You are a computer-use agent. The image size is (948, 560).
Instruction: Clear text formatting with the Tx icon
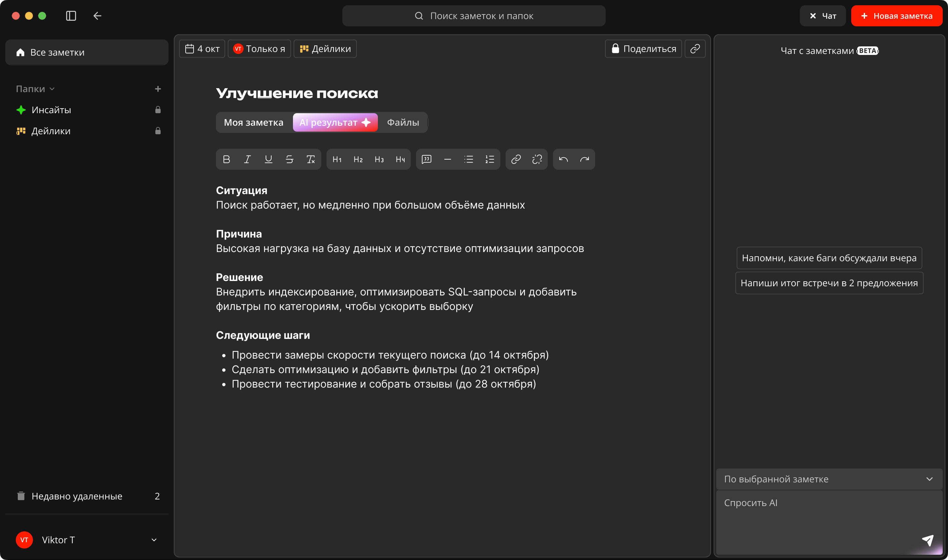(x=310, y=159)
